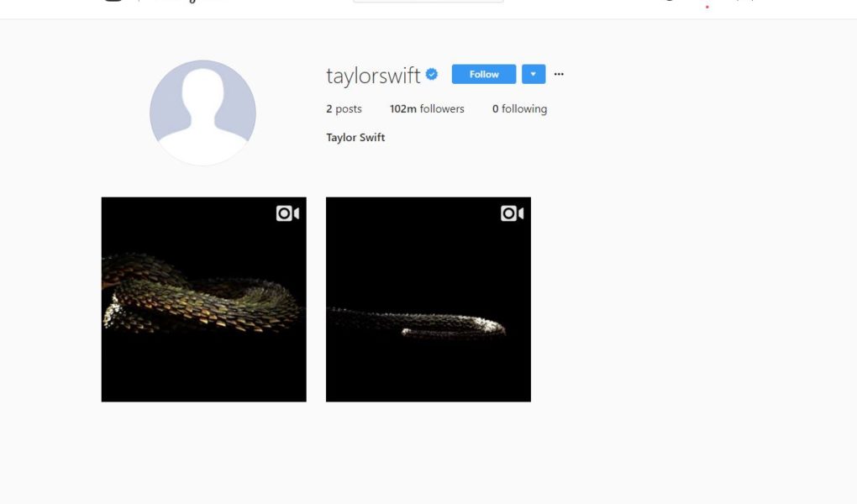This screenshot has height=504, width=857.
Task: Click the profile icon sliver in top bar
Action: point(749,1)
